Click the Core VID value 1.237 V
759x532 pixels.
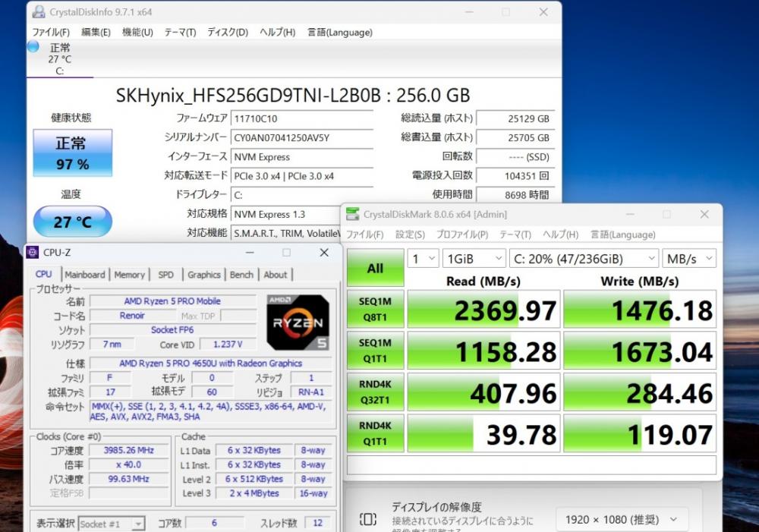228,345
